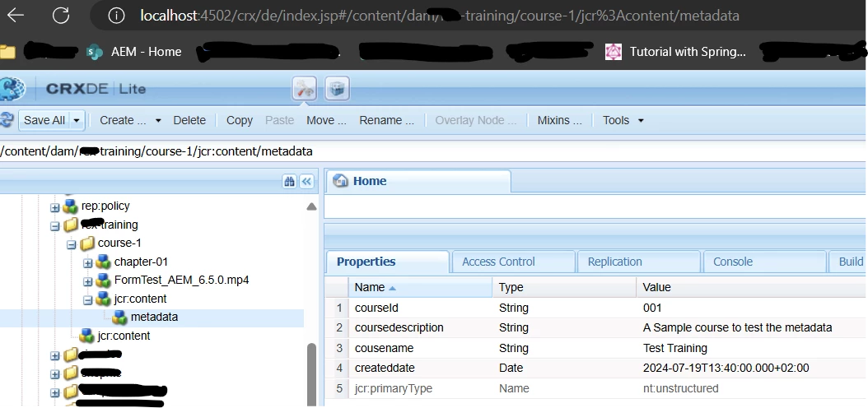Viewport: 868px width, 408px height.
Task: Select the rep:policy tree node
Action: coord(105,206)
